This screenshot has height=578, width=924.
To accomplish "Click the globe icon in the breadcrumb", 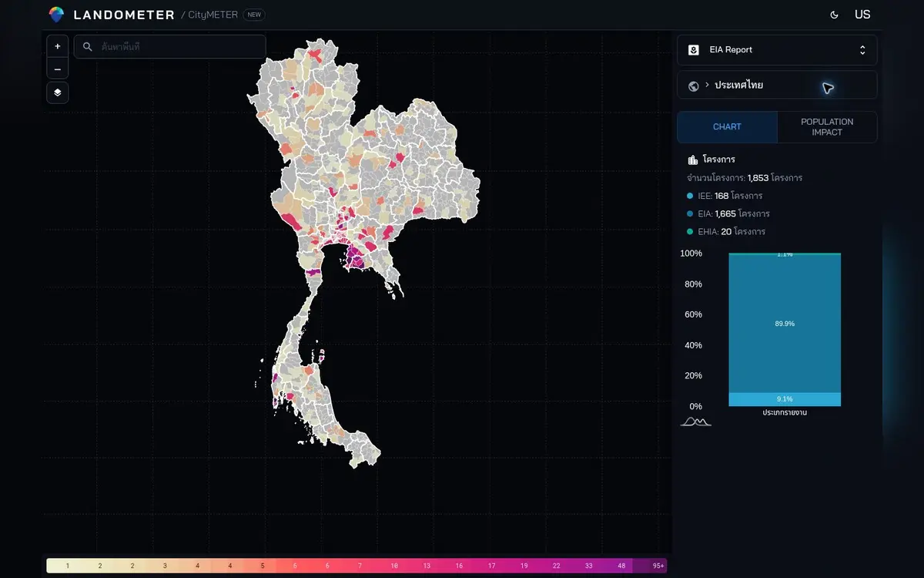I will click(x=693, y=86).
